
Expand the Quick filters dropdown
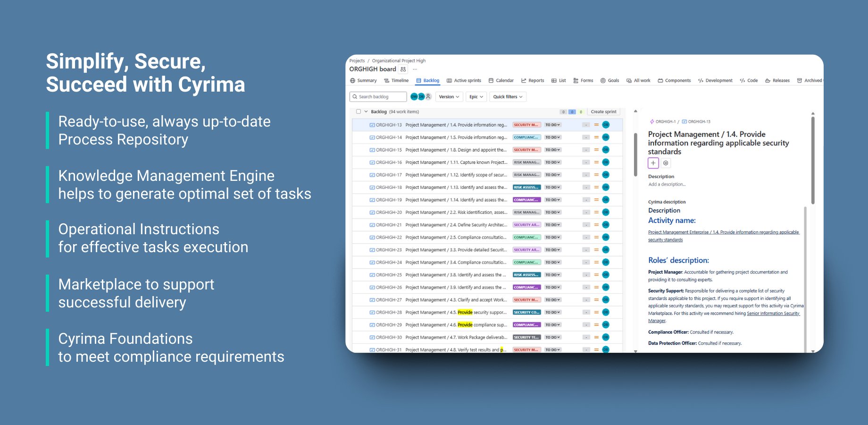click(508, 97)
